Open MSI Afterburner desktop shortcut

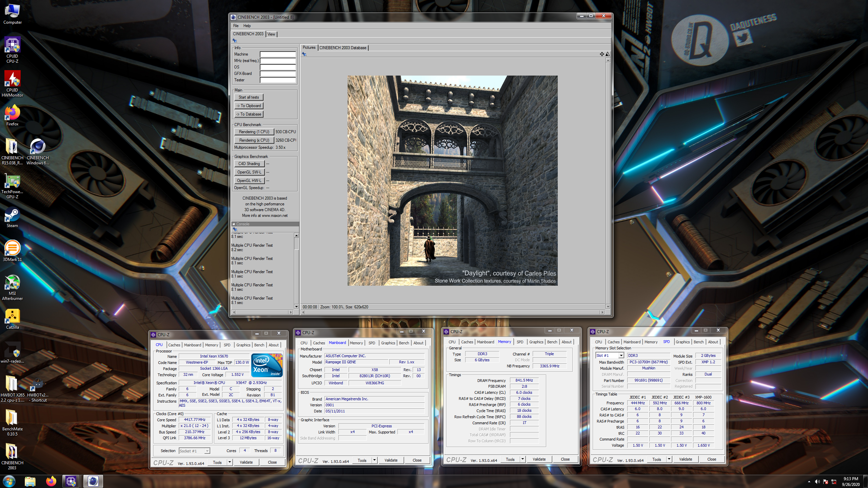click(13, 287)
